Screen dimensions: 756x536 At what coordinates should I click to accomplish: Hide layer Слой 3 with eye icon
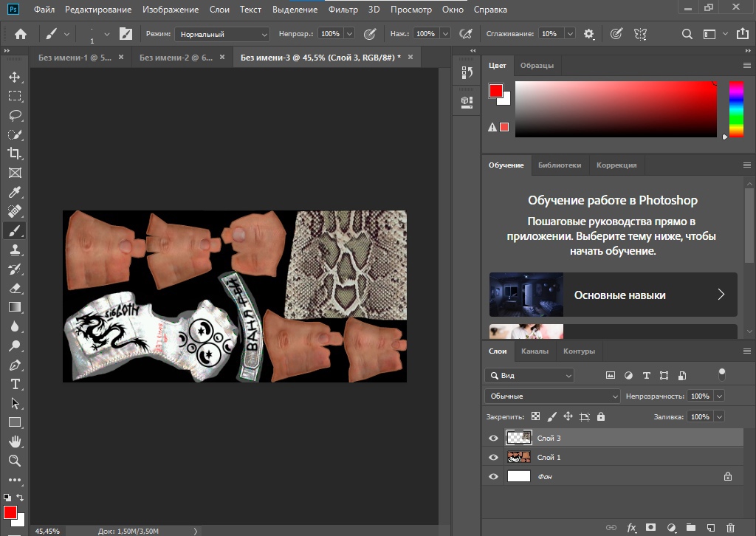pos(494,438)
